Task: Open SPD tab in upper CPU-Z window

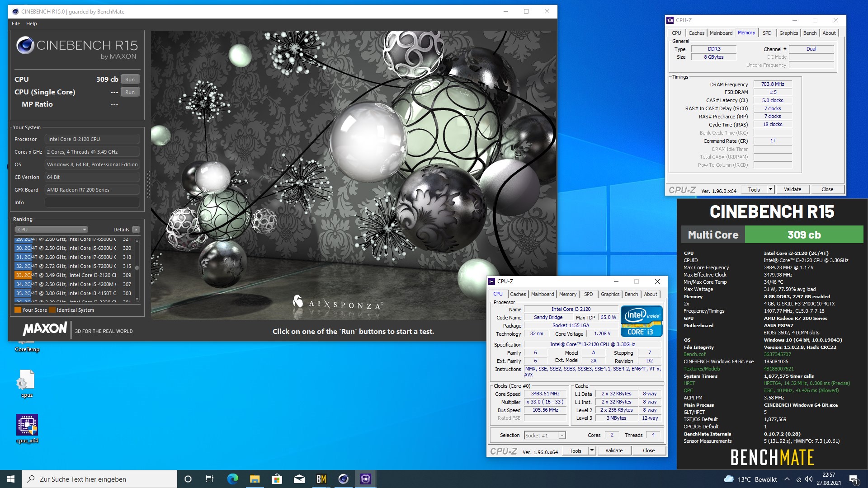Action: [x=767, y=33]
